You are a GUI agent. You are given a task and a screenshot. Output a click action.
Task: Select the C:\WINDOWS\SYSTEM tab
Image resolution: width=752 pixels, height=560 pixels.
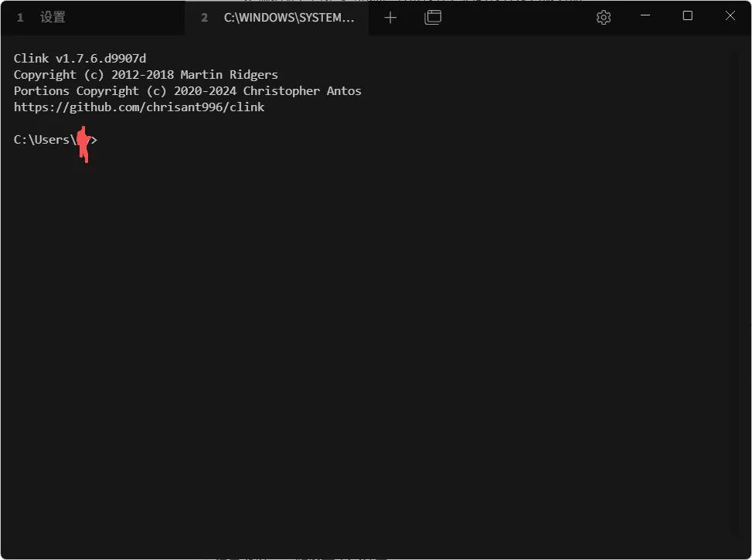coord(288,17)
